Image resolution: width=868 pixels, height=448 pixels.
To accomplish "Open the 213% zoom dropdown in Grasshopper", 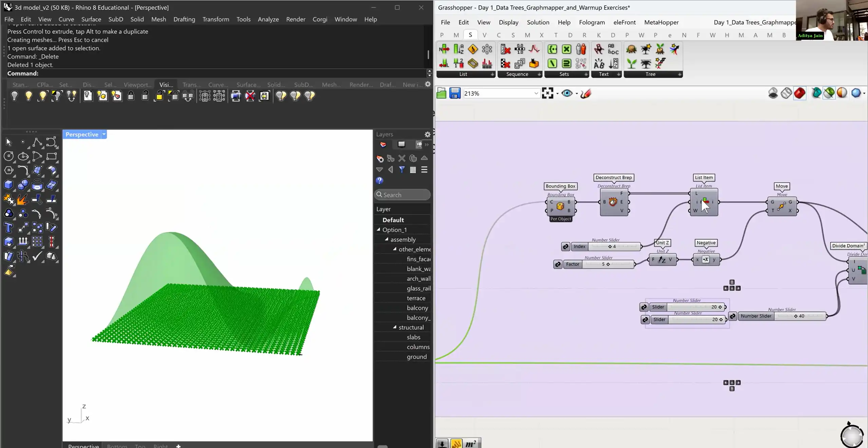I will tap(536, 93).
